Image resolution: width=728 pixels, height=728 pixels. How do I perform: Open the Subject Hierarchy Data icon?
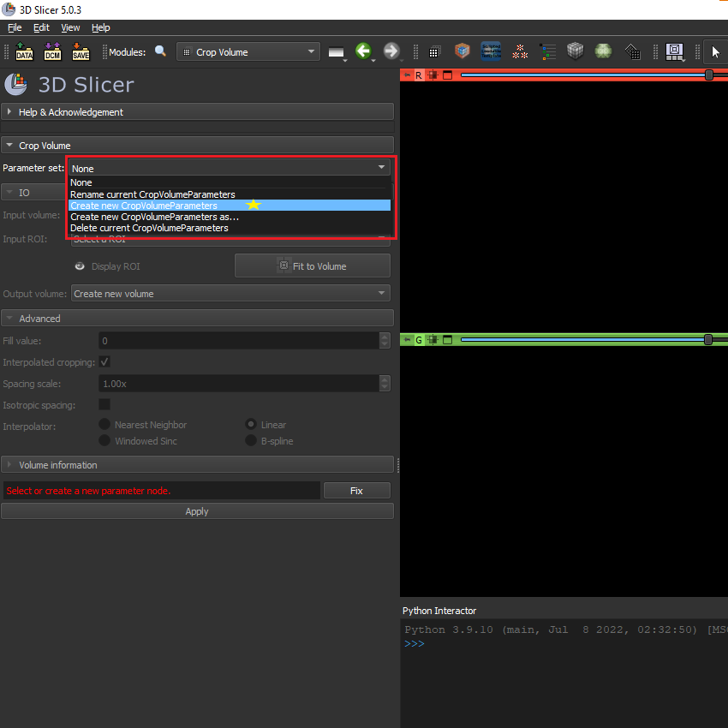[x=548, y=51]
